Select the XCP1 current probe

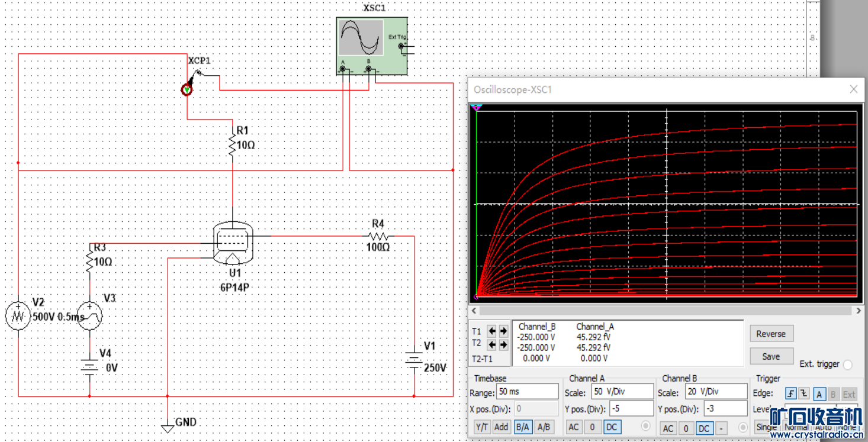tap(187, 89)
